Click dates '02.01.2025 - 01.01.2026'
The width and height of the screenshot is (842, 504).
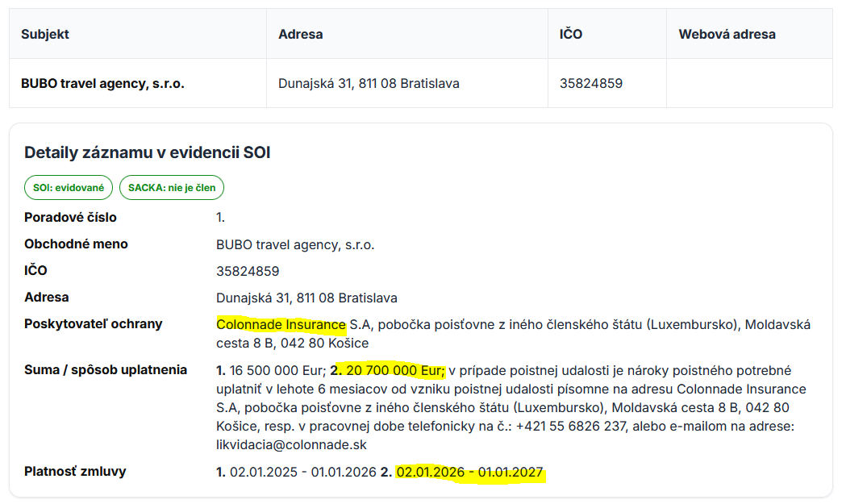coord(303,473)
